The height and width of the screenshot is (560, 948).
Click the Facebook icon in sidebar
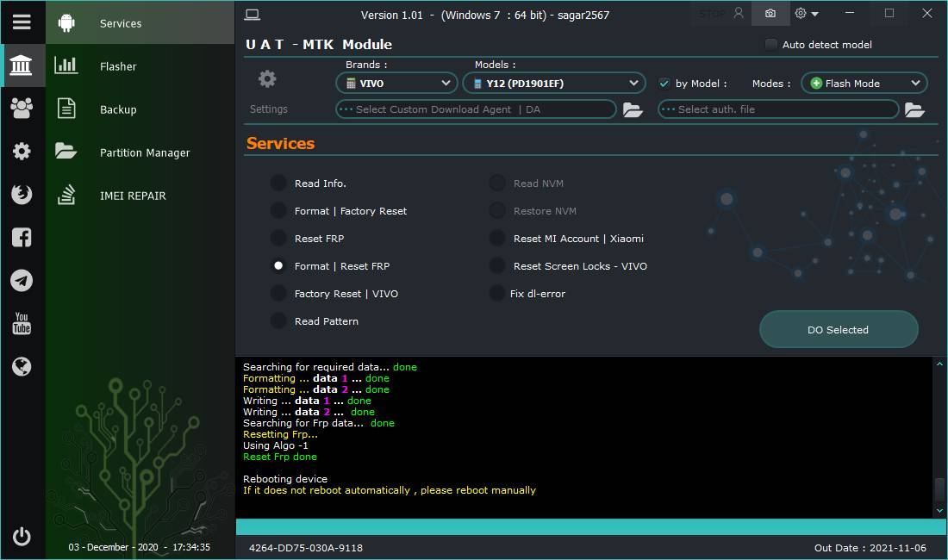tap(22, 238)
